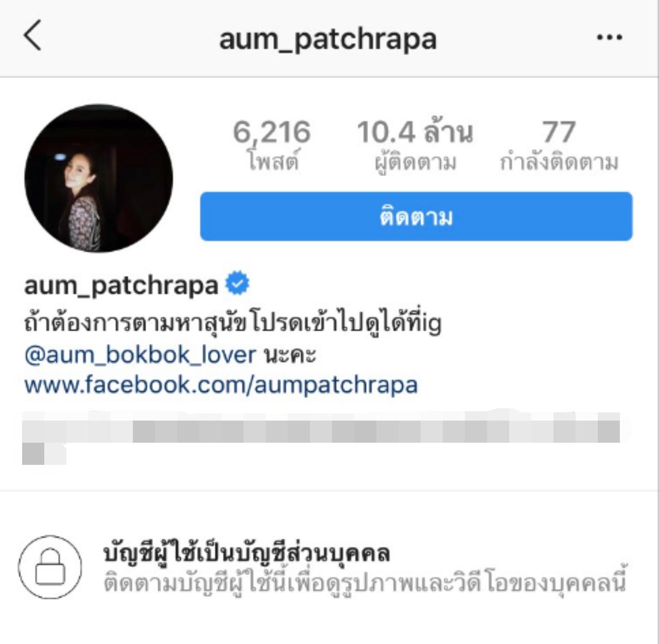Tap the ผู้ติดตาม followers label
The height and width of the screenshot is (644, 659).
(x=415, y=163)
